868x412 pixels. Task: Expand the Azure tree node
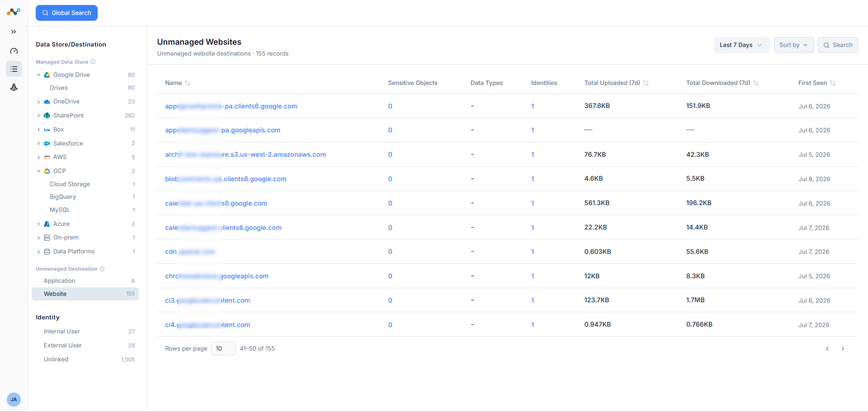[x=38, y=224]
